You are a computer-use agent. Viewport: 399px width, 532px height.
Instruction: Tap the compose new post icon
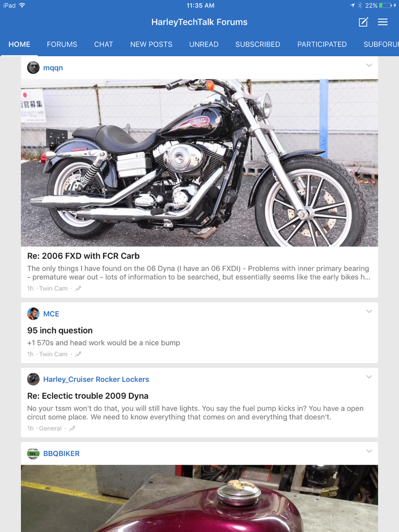point(363,22)
